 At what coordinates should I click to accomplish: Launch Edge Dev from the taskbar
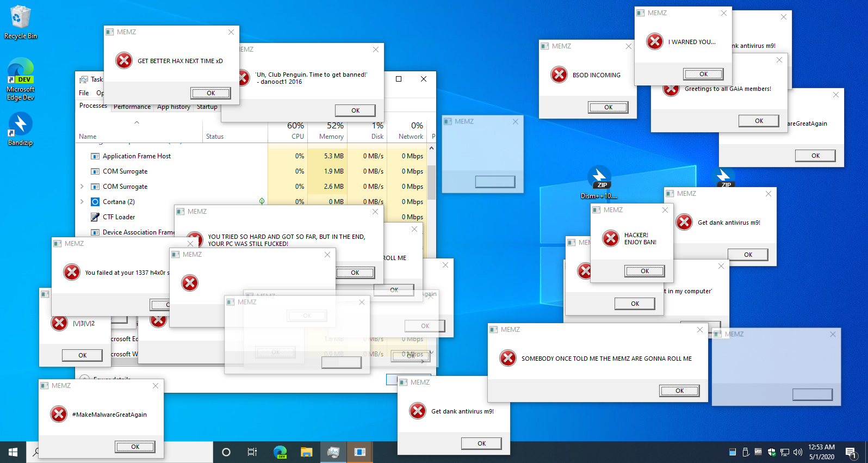[x=280, y=452]
